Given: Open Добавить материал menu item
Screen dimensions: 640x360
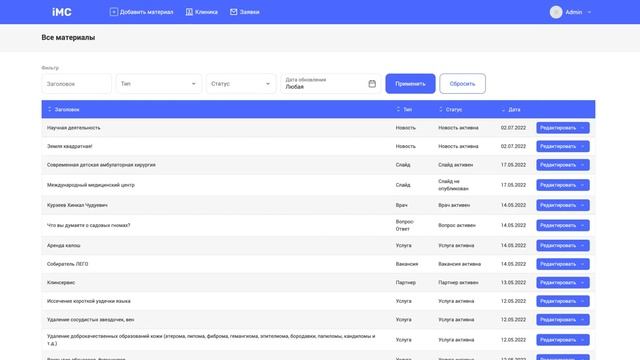Looking at the screenshot, I should click(142, 12).
